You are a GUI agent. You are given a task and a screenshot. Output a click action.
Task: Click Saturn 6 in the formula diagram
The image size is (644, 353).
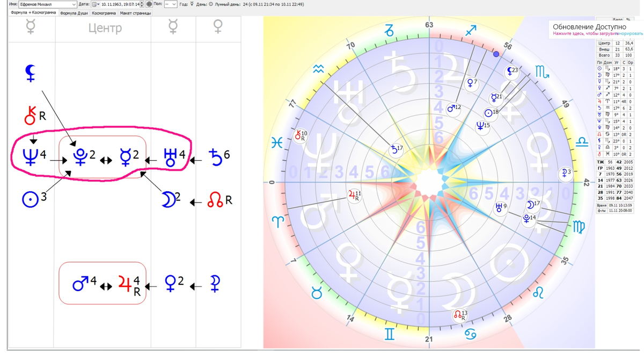coord(219,157)
